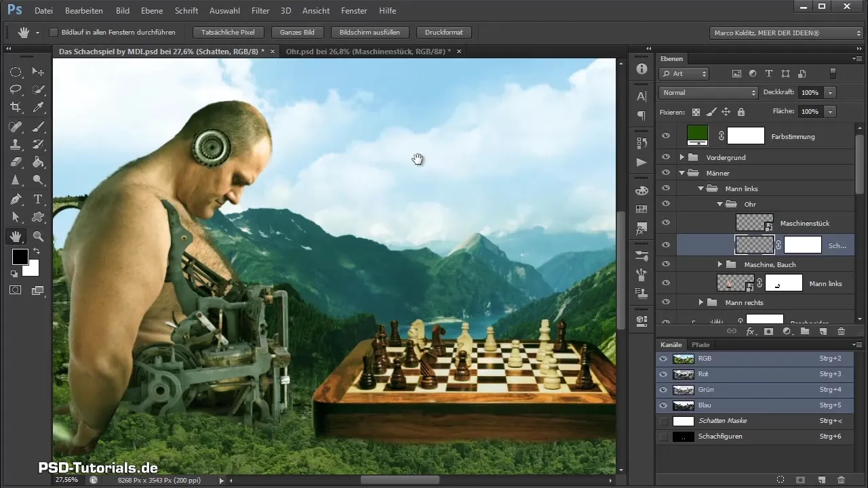Viewport: 868px width, 488px height.
Task: Select the Lasso tool
Action: (16, 89)
